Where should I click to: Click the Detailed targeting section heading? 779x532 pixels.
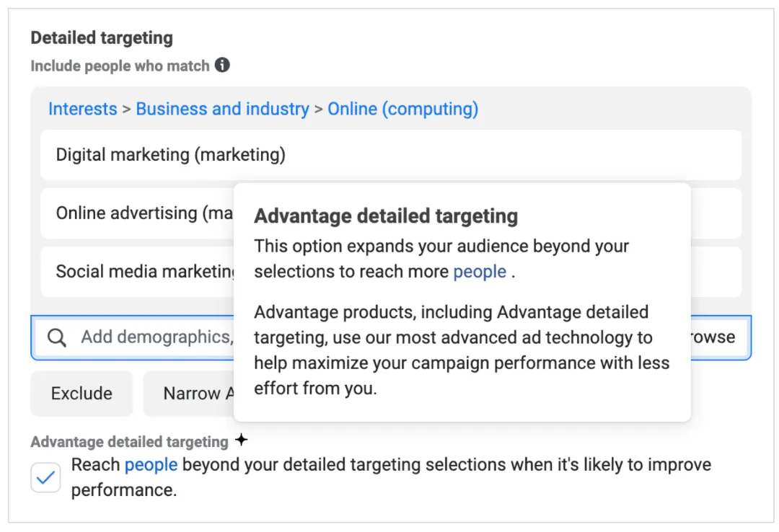pyautogui.click(x=102, y=37)
